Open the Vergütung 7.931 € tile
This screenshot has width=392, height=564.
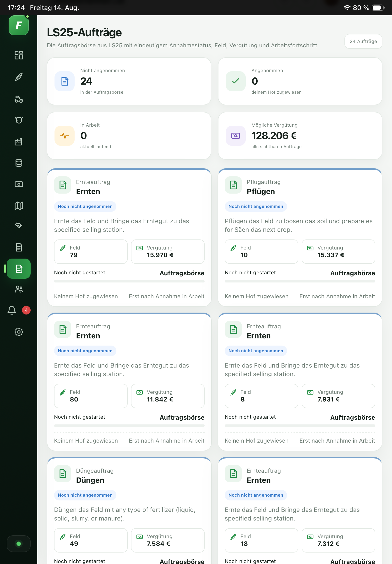tap(338, 396)
